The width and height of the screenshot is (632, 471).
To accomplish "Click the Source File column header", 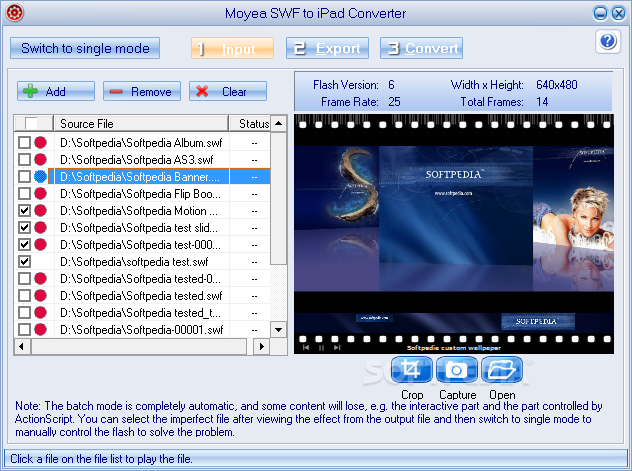I will (141, 123).
